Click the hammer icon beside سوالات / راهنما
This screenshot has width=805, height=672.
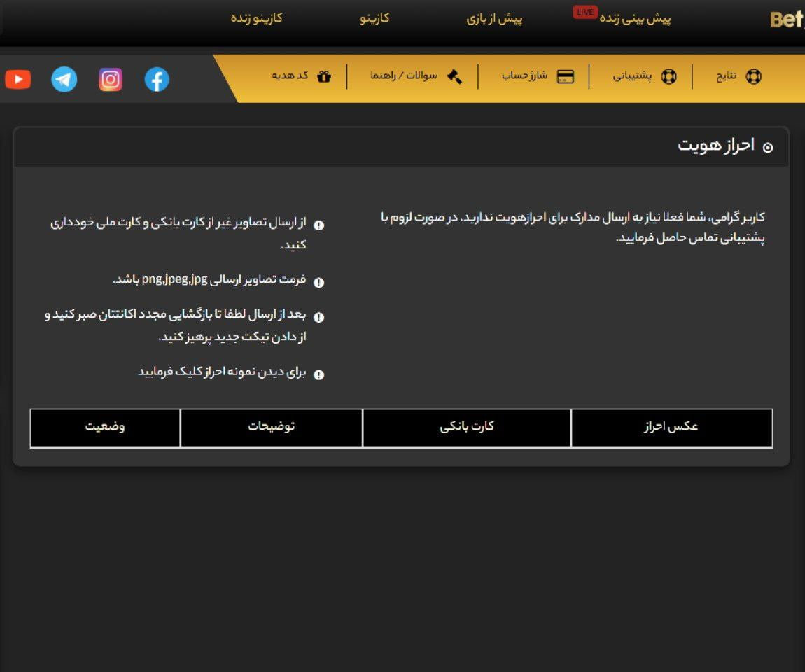pyautogui.click(x=454, y=77)
